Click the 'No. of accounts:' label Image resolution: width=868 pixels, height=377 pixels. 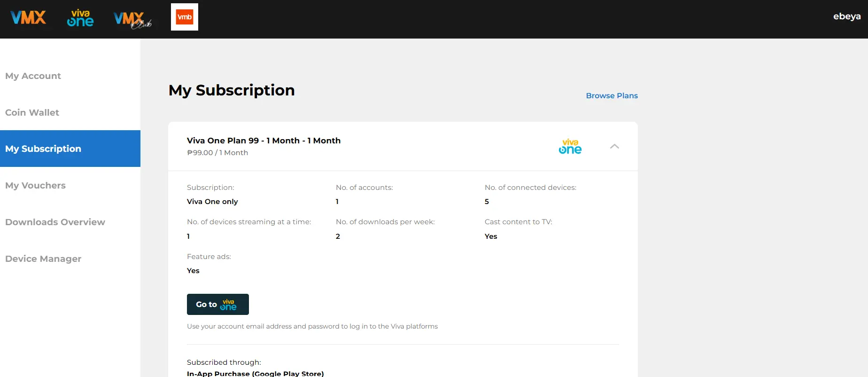click(364, 188)
